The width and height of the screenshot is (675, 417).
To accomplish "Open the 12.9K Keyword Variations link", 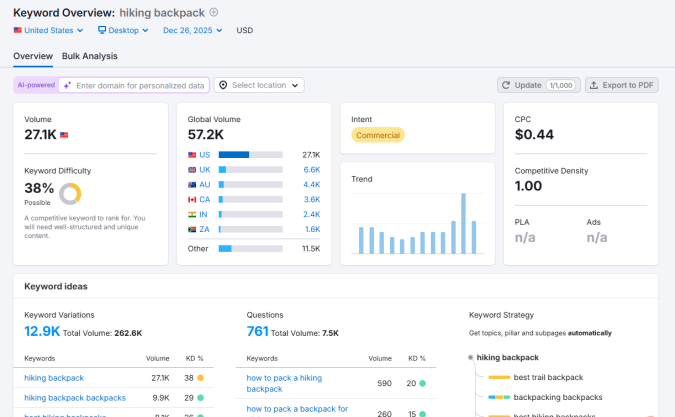I will tap(42, 331).
